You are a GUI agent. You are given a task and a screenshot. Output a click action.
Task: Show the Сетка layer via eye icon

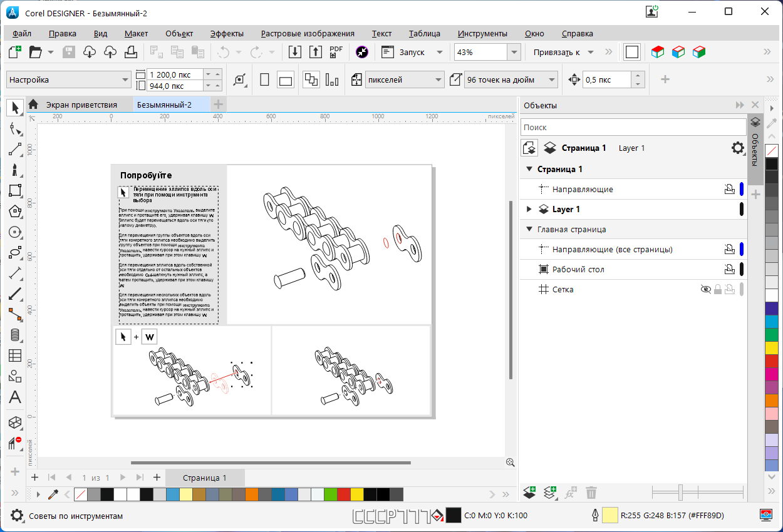tap(705, 289)
